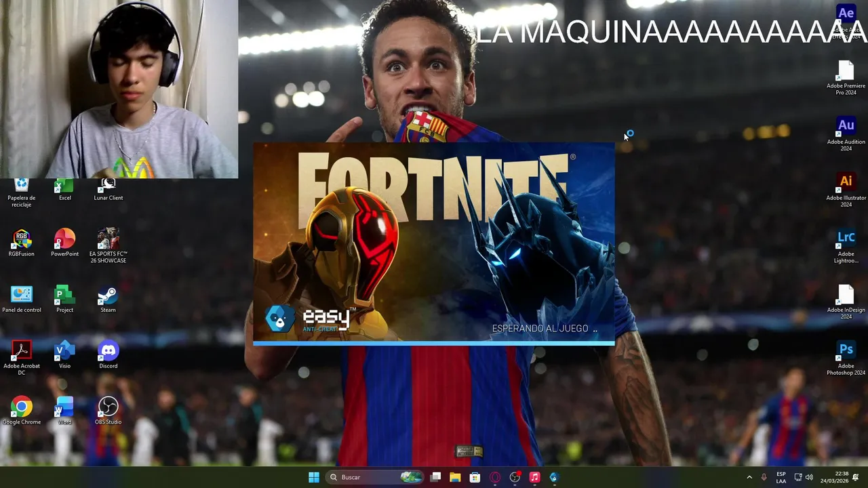This screenshot has height=488, width=868.
Task: Open Opera GX from the taskbar
Action: tap(495, 477)
